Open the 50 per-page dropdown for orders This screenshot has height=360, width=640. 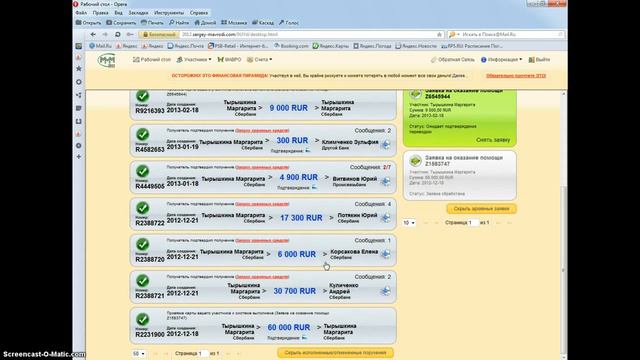tap(139, 353)
